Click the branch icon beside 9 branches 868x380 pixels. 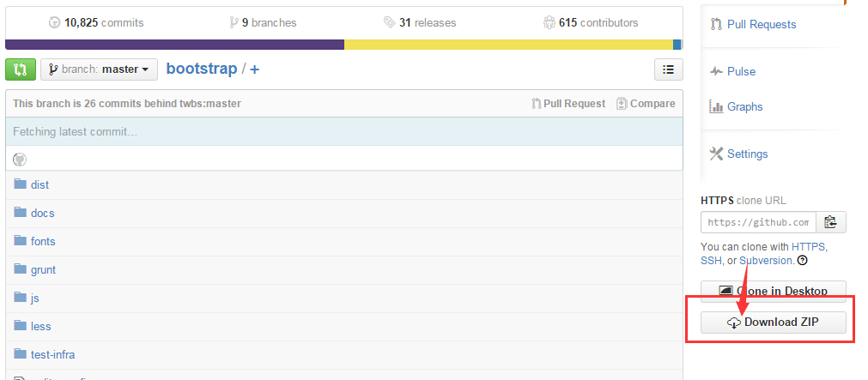[234, 22]
